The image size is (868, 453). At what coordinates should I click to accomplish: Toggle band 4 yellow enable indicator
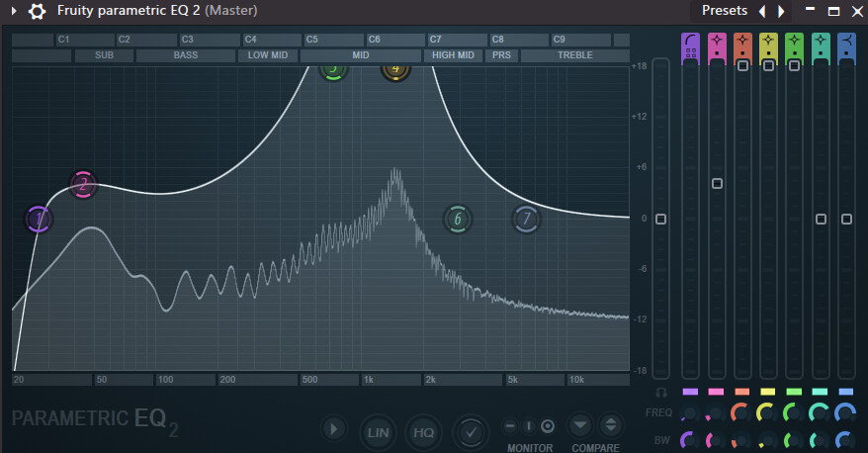(x=768, y=392)
